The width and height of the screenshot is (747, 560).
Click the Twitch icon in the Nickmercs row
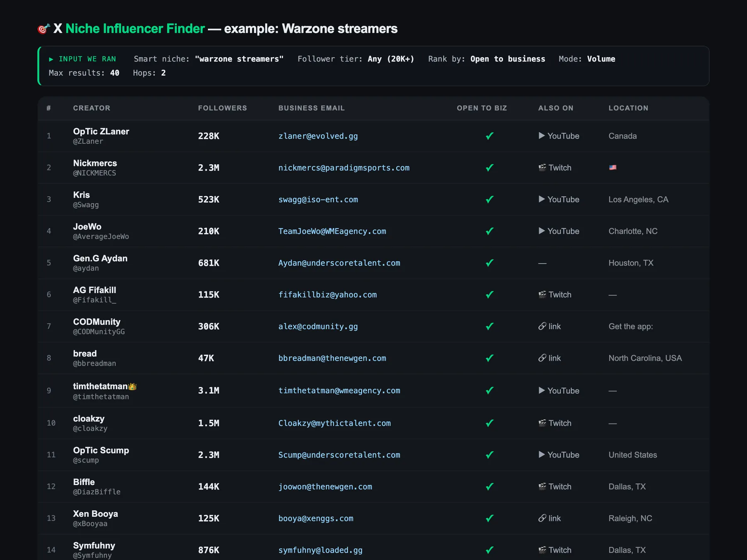542,168
